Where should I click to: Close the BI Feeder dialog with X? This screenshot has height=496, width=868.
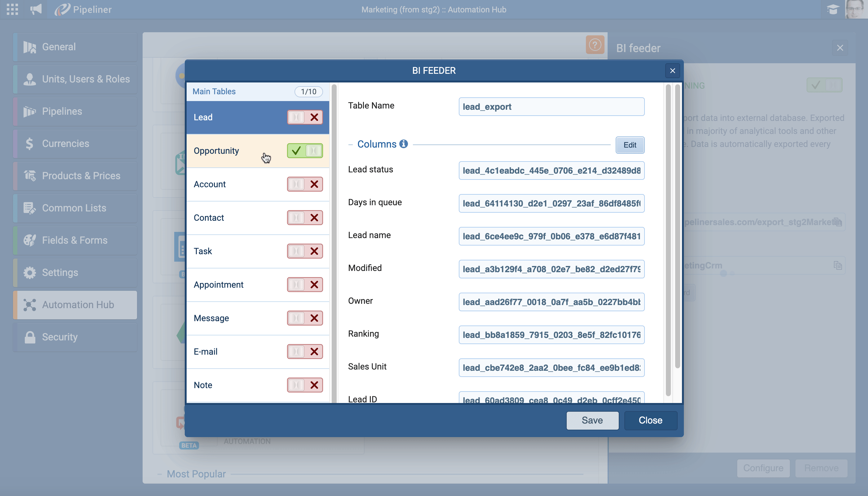(x=672, y=70)
